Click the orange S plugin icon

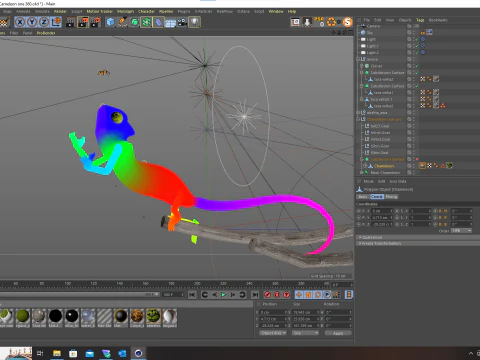pyautogui.click(x=347, y=22)
